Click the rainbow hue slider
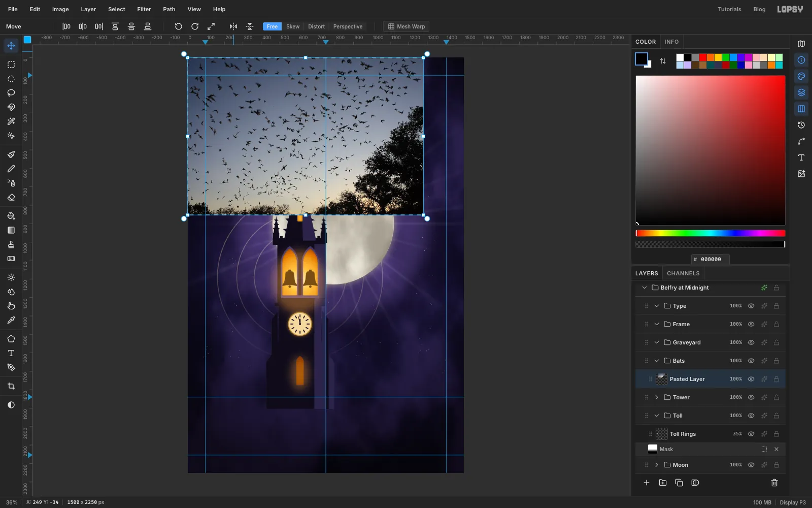Image resolution: width=812 pixels, height=508 pixels. [710, 233]
